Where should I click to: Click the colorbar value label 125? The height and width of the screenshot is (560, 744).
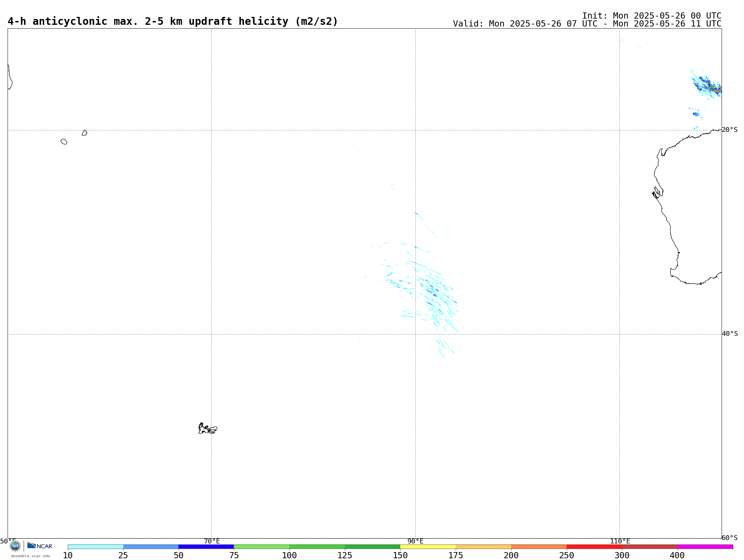tap(345, 555)
